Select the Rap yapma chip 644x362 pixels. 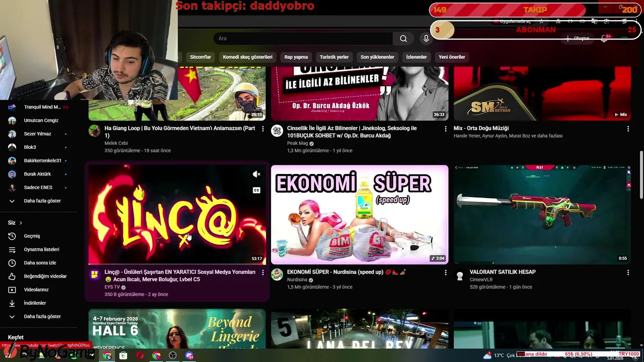pyautogui.click(x=296, y=57)
